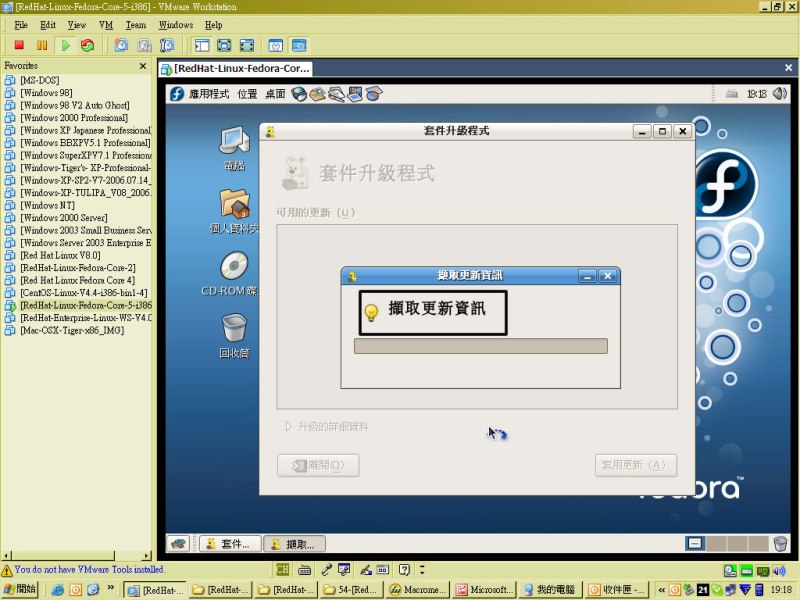Viewport: 800px width, 600px height.
Task: Open the Edit menu
Action: pos(47,25)
